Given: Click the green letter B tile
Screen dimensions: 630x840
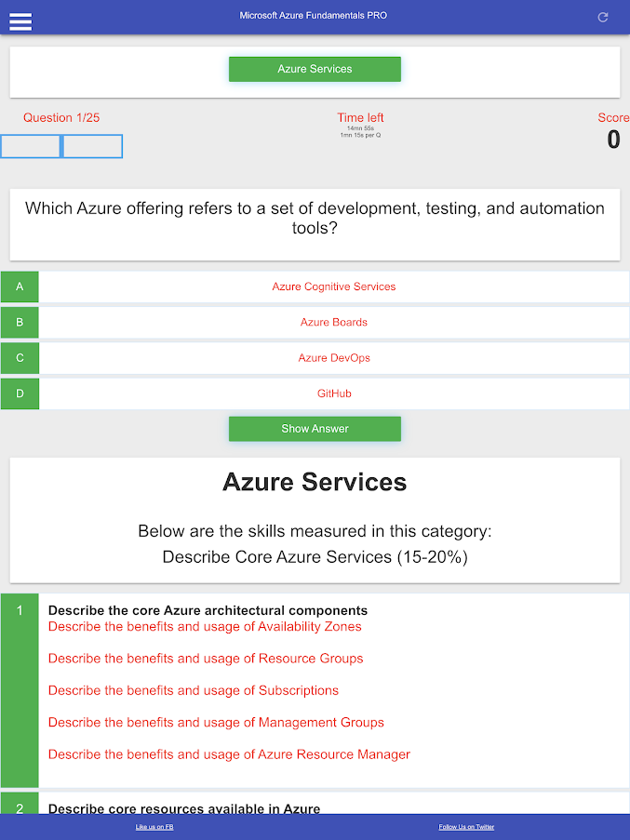Looking at the screenshot, I should click(x=20, y=323).
